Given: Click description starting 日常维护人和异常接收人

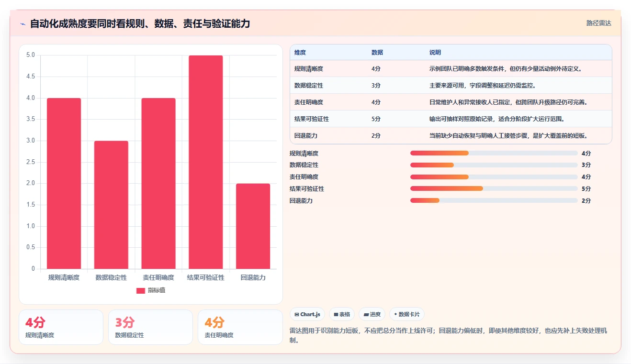Looking at the screenshot, I should [x=508, y=102].
